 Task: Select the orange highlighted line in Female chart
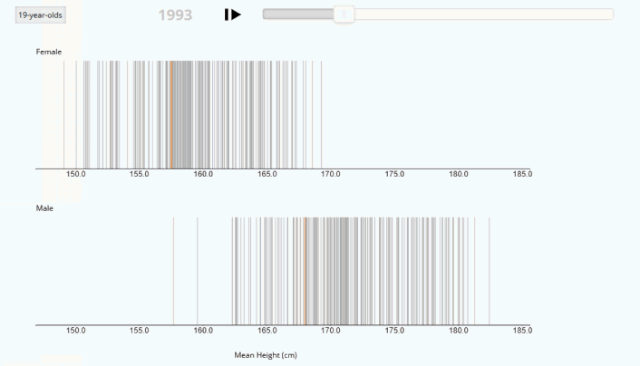(x=171, y=115)
